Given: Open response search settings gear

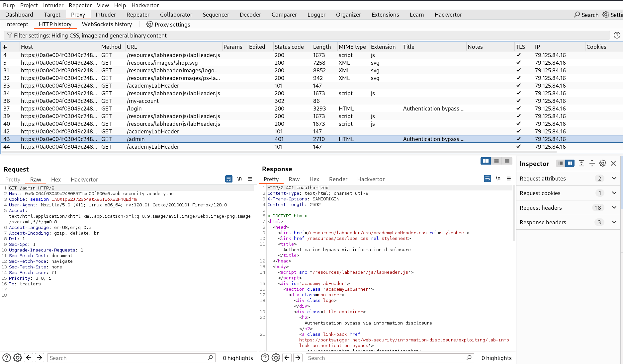Looking at the screenshot, I should 276,358.
